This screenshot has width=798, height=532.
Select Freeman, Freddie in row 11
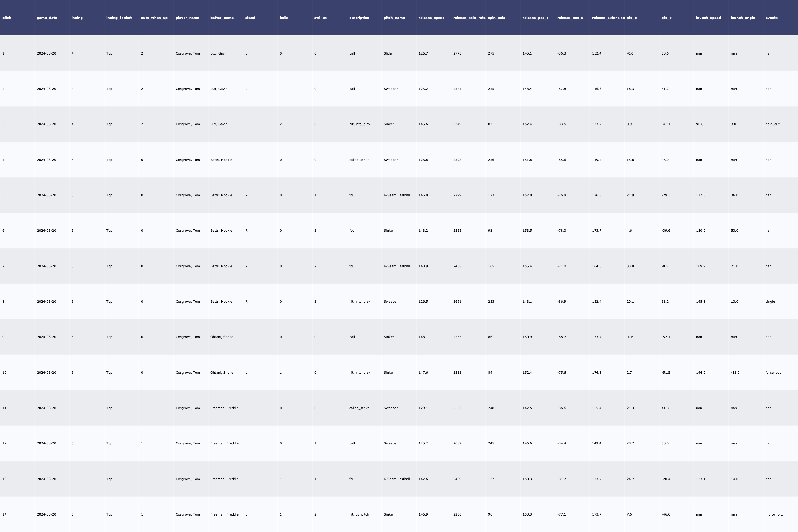tap(224, 408)
